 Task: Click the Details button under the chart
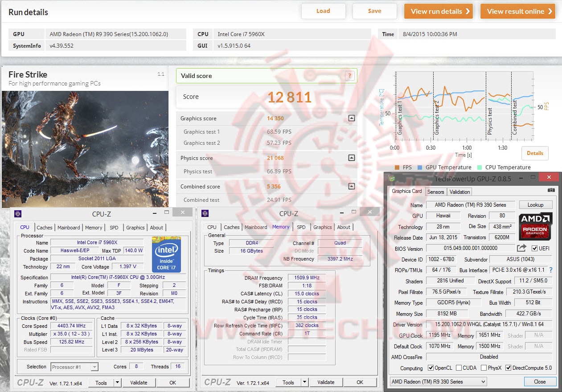tap(535, 153)
